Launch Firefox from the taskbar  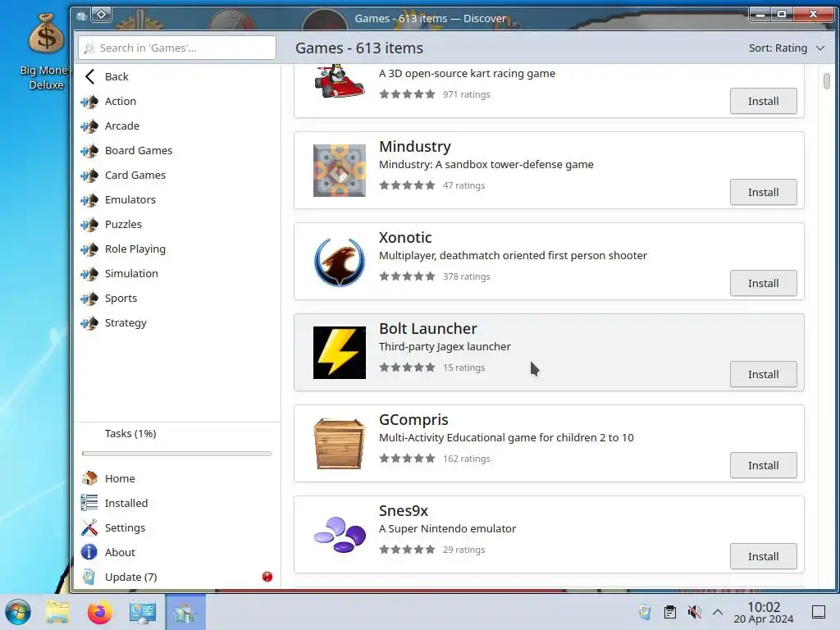(x=99, y=612)
